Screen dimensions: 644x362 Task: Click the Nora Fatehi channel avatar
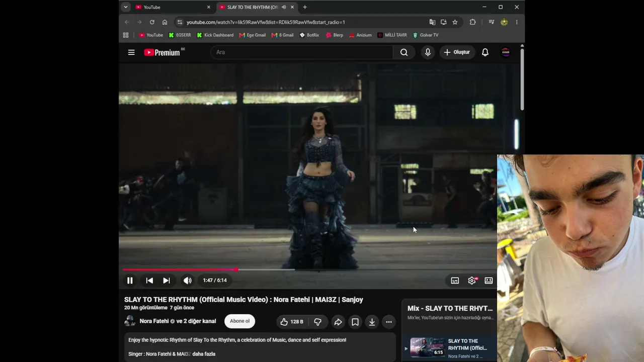click(x=130, y=321)
